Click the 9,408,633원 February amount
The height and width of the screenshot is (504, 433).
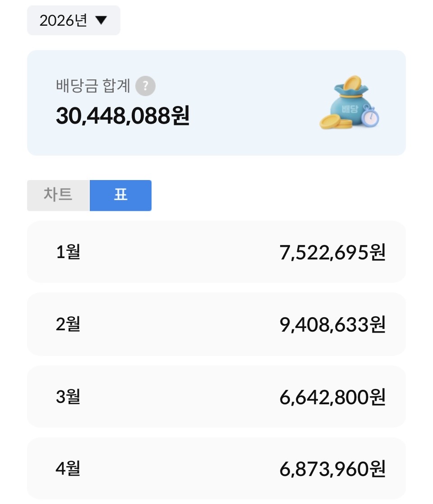click(x=332, y=324)
